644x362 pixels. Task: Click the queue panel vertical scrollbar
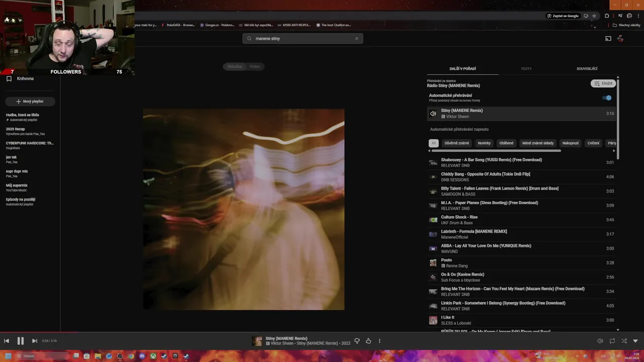coord(618,118)
